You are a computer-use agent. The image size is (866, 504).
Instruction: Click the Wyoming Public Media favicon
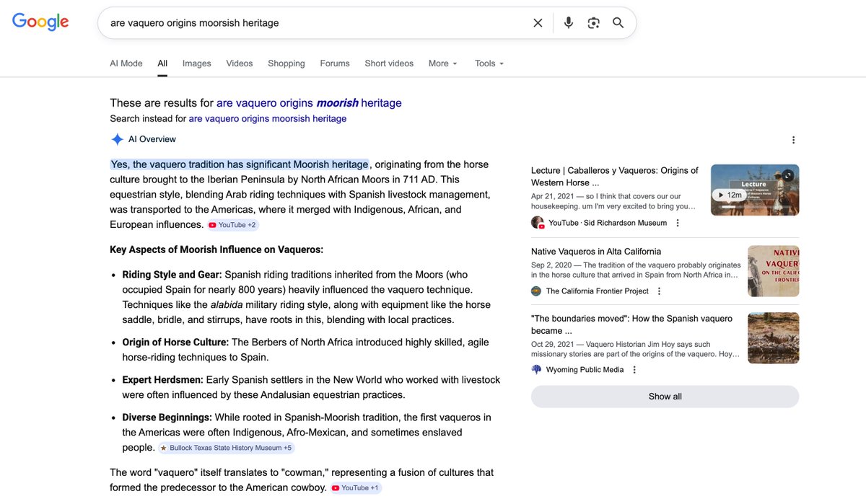coord(536,370)
